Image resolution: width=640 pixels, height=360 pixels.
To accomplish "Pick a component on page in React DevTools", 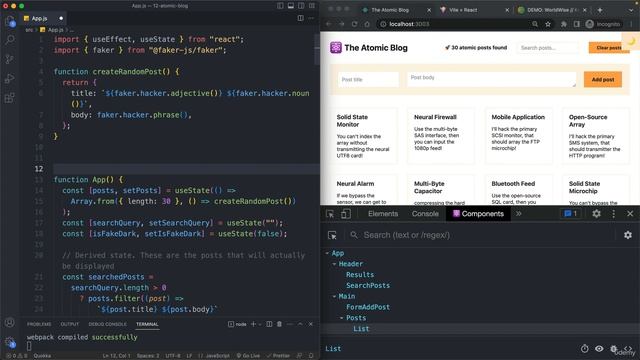I will click(332, 235).
